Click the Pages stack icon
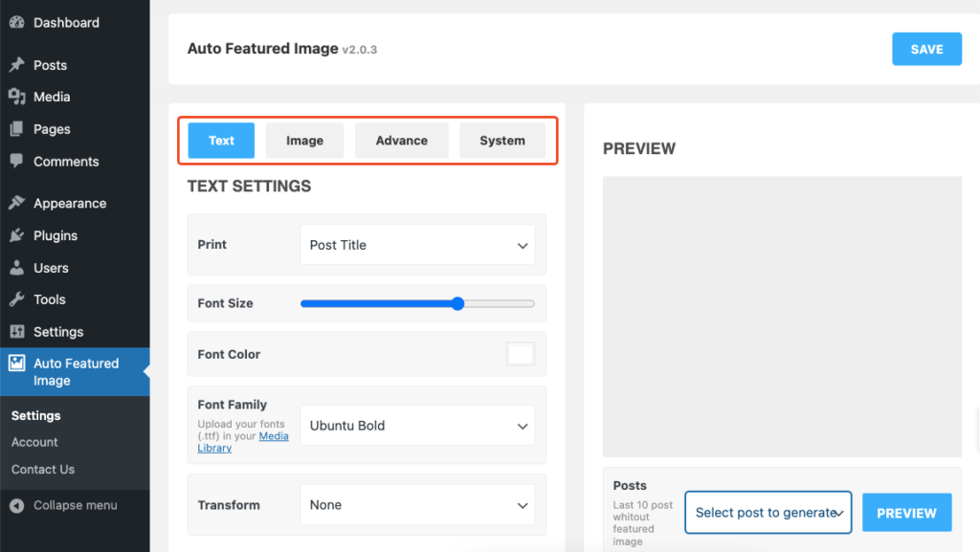Screen dimensions: 980x552 coord(17,129)
